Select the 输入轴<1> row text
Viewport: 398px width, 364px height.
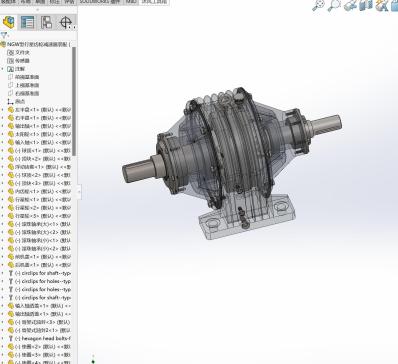(x=43, y=142)
